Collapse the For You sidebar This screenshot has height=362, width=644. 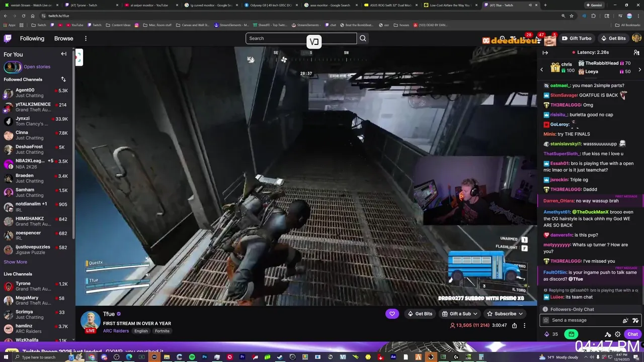[x=64, y=54]
